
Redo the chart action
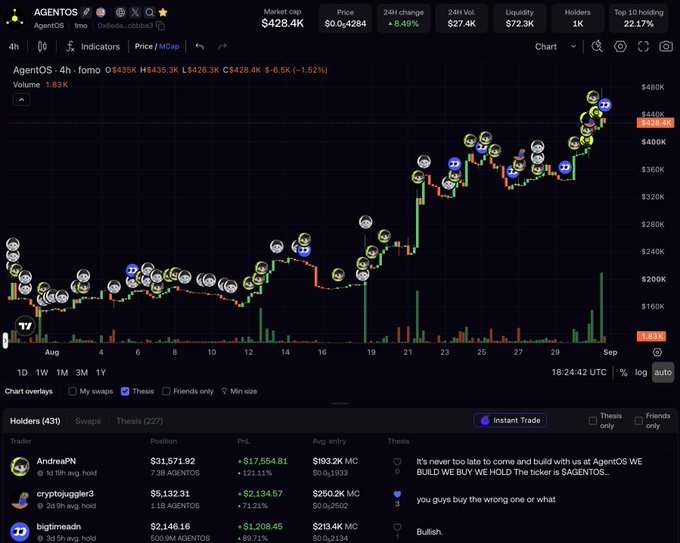(x=222, y=46)
